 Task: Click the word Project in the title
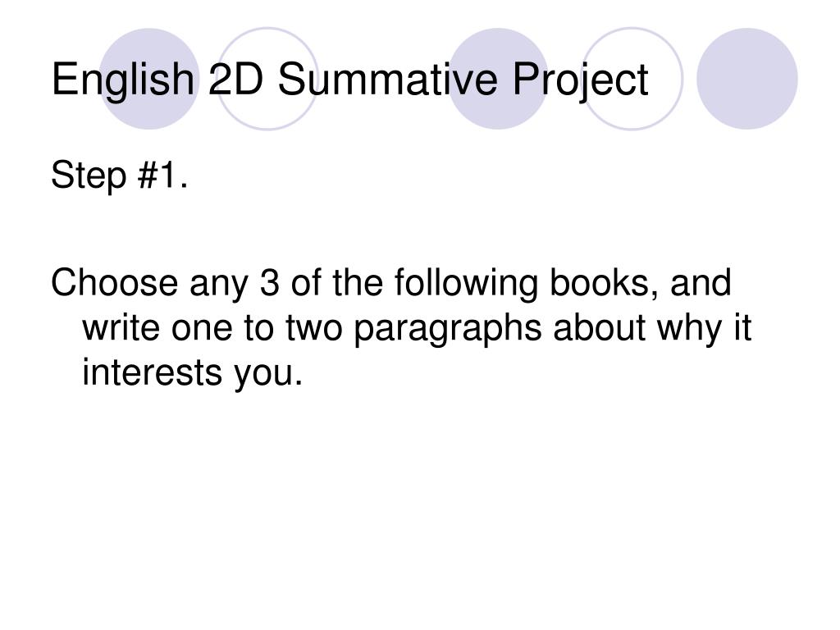tap(581, 80)
